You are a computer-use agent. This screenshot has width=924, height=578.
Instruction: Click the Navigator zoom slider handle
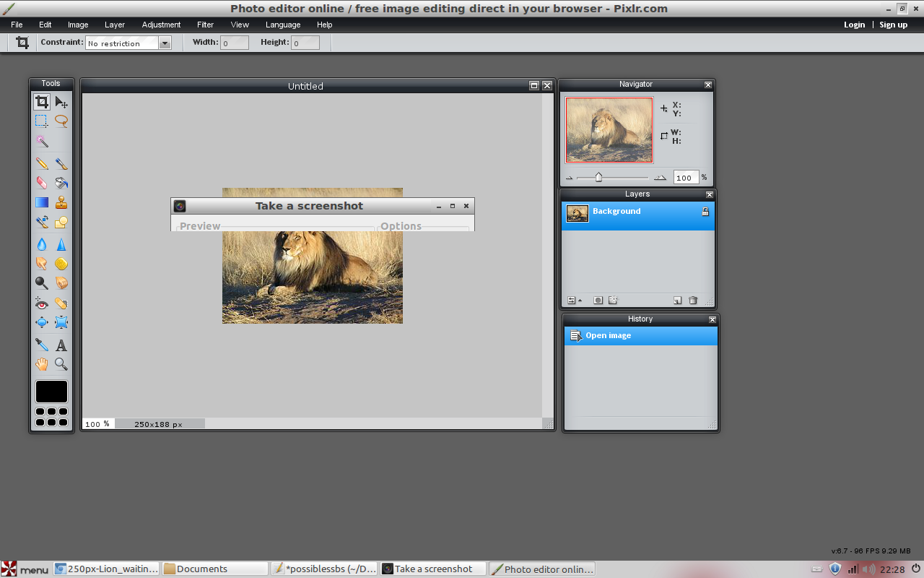[598, 177]
